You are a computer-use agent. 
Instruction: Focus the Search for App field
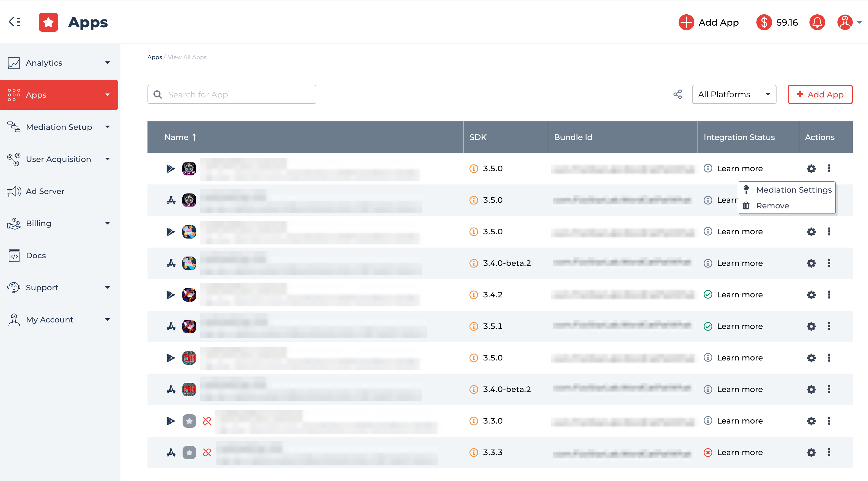[232, 94]
